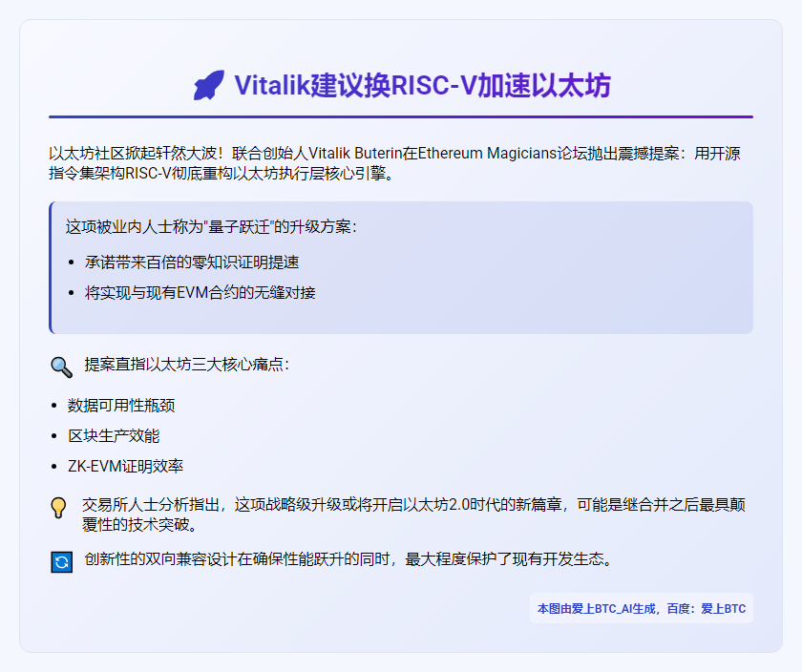Select the magnifying glass icon near 提案直指

(60, 367)
